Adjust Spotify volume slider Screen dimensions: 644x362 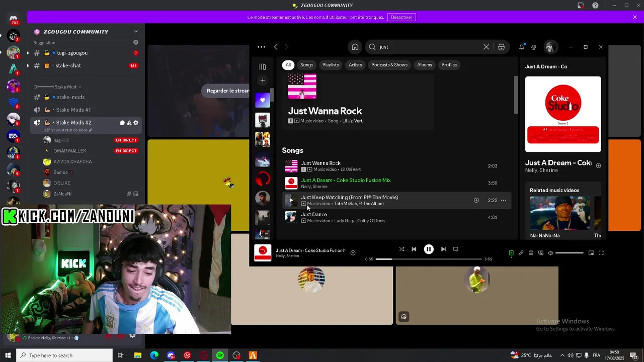pos(569,253)
